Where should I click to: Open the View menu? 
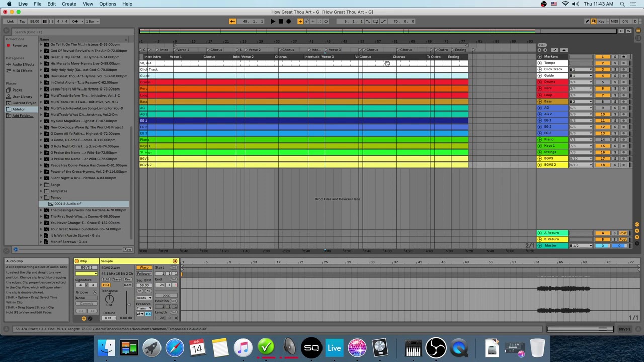(88, 4)
